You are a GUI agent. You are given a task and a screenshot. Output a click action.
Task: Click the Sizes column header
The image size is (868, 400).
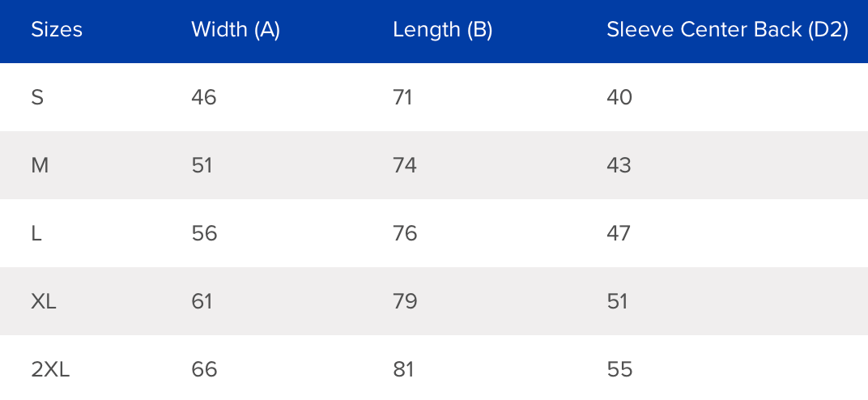(x=57, y=30)
